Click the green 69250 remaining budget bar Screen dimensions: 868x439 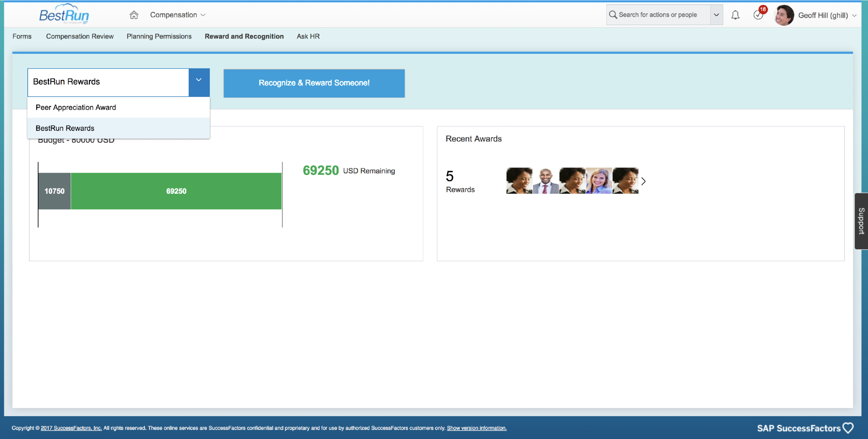176,191
